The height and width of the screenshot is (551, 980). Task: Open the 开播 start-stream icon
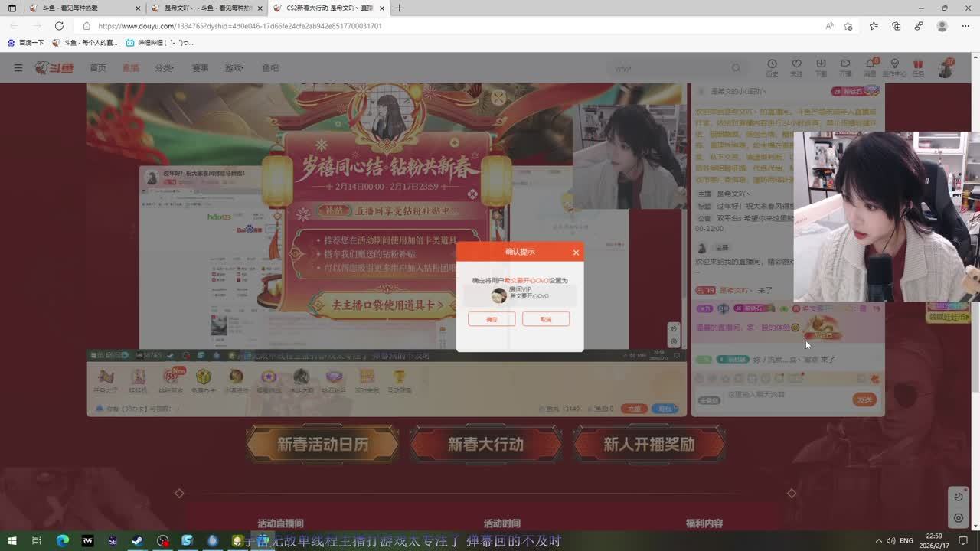point(845,67)
